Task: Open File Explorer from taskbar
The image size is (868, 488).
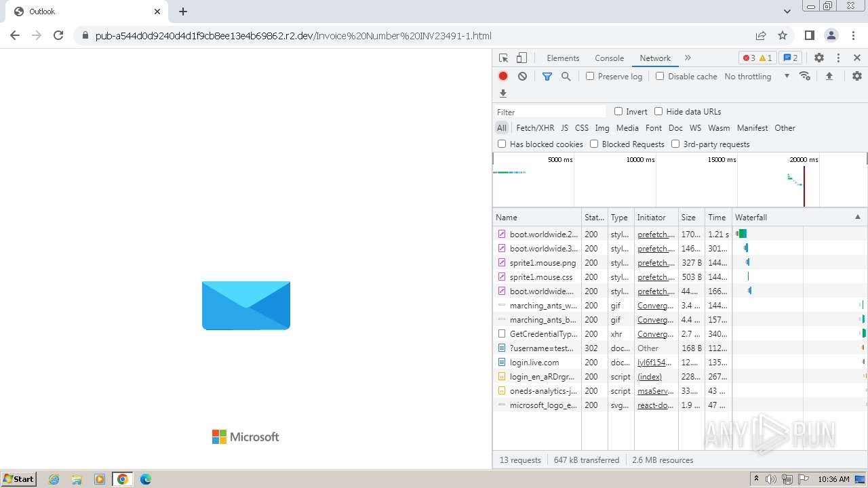Action: tap(77, 479)
